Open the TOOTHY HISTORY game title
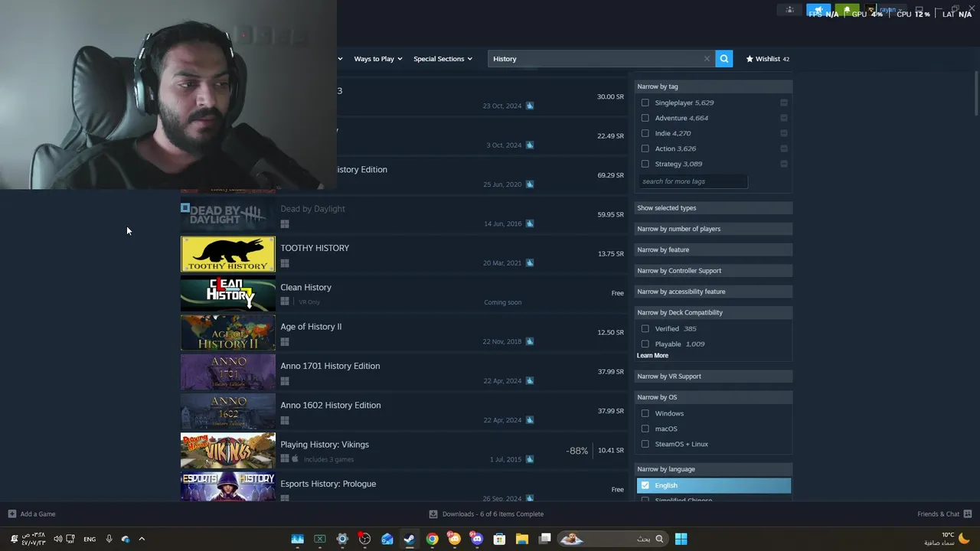Viewport: 980px width, 551px height. [315, 248]
